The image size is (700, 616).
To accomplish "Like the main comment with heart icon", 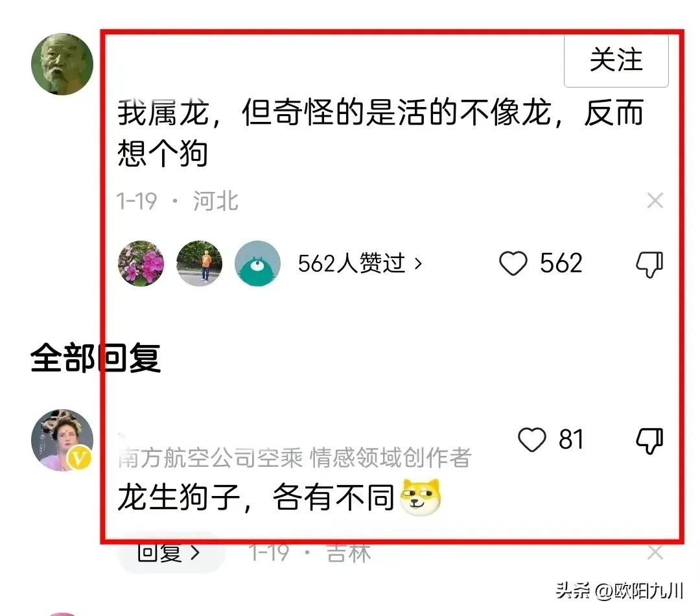I will point(513,263).
